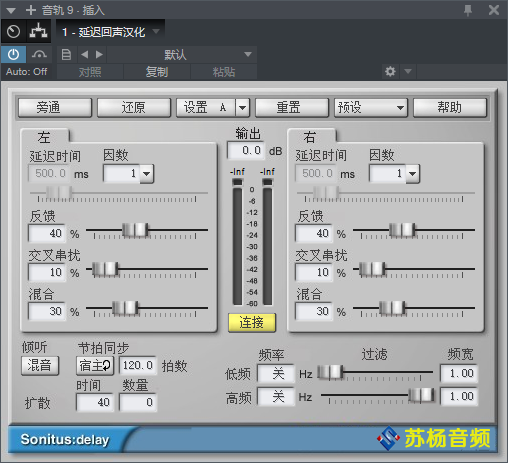The image size is (508, 463).
Task: Toggle the 混音 listen button
Action: coord(40,366)
